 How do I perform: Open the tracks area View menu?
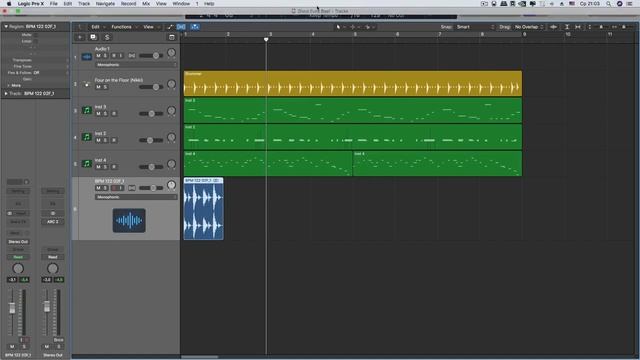(x=148, y=27)
